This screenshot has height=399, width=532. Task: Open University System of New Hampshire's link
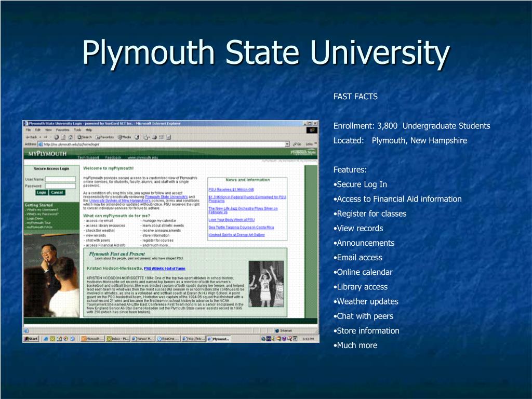(120, 201)
